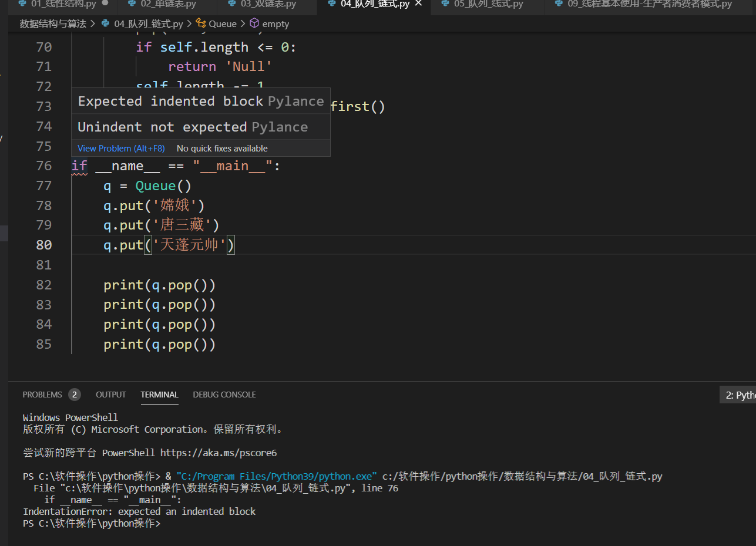Open the PROBLEMS panel tab
The height and width of the screenshot is (546, 756).
(x=42, y=395)
